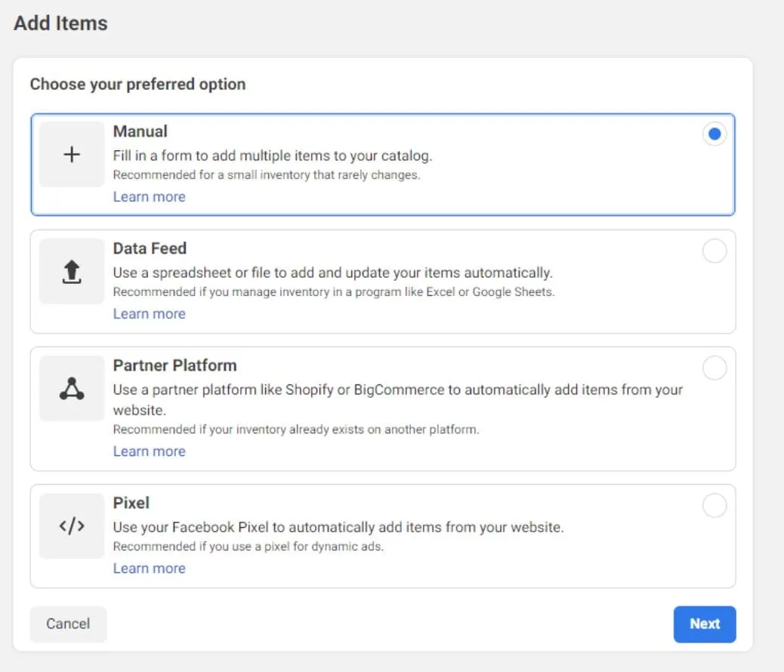Click the plus icon for Manual option
This screenshot has height=672, width=784.
tap(72, 155)
